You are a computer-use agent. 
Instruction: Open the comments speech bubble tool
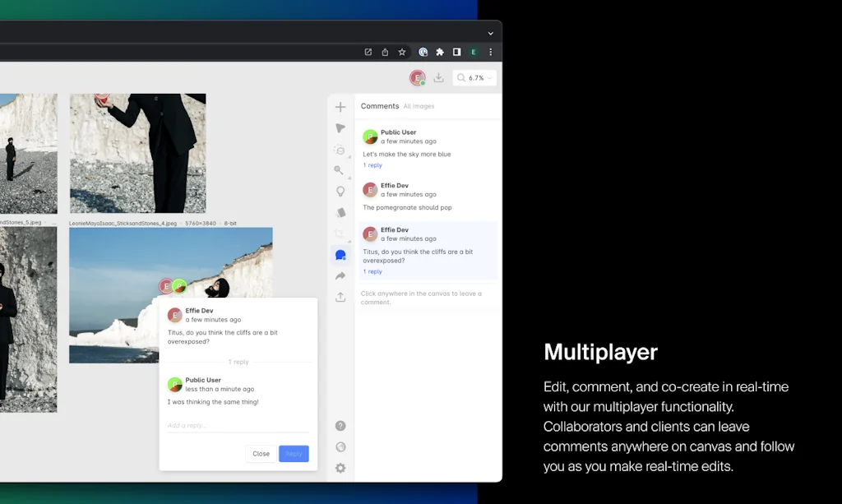click(340, 256)
